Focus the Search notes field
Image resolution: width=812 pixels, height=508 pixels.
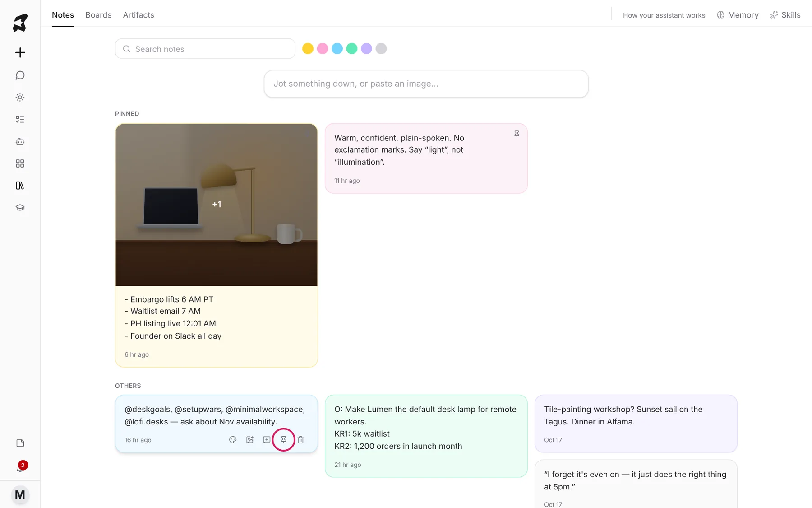205,49
